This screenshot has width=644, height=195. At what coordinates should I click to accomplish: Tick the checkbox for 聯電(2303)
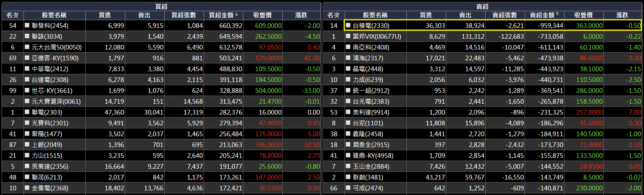27,112
